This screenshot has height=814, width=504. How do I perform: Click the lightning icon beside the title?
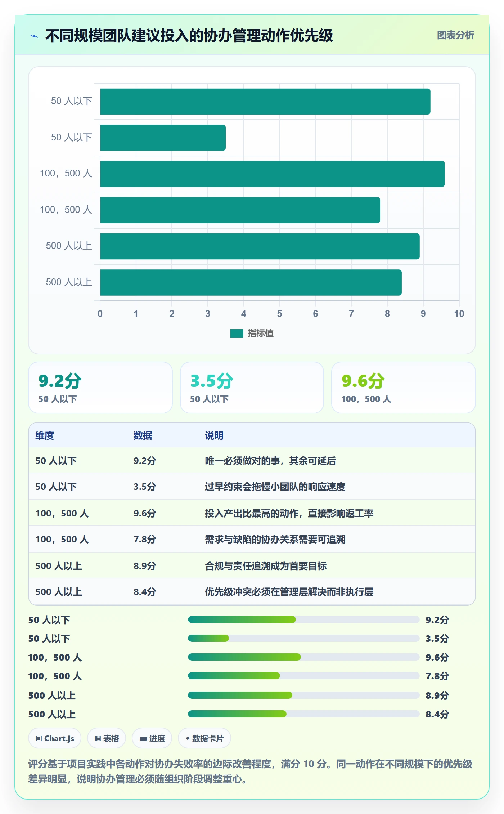pyautogui.click(x=34, y=36)
